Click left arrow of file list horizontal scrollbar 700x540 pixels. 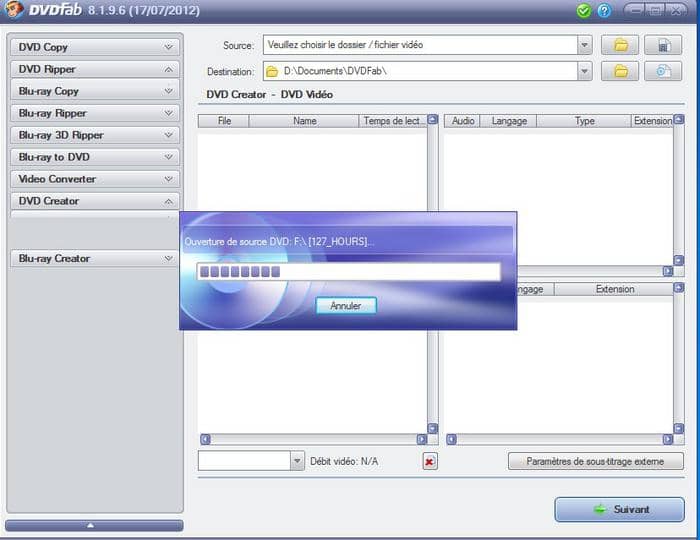[205, 440]
